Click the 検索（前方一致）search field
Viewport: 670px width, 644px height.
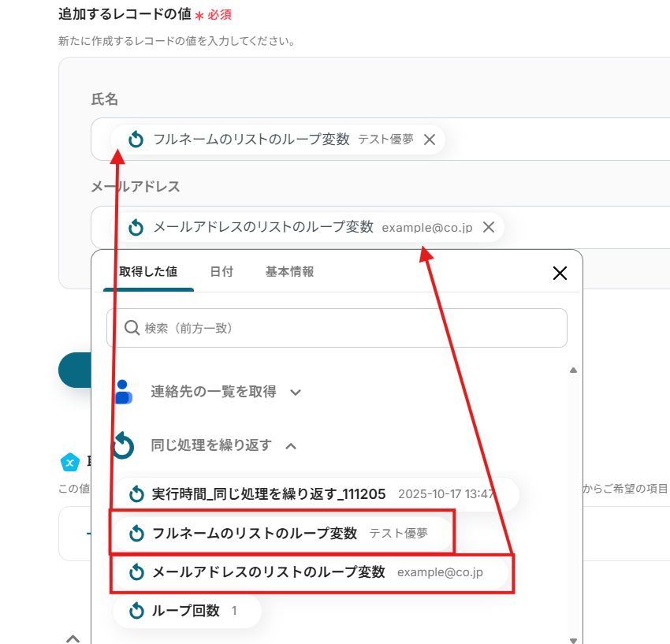[x=337, y=328]
